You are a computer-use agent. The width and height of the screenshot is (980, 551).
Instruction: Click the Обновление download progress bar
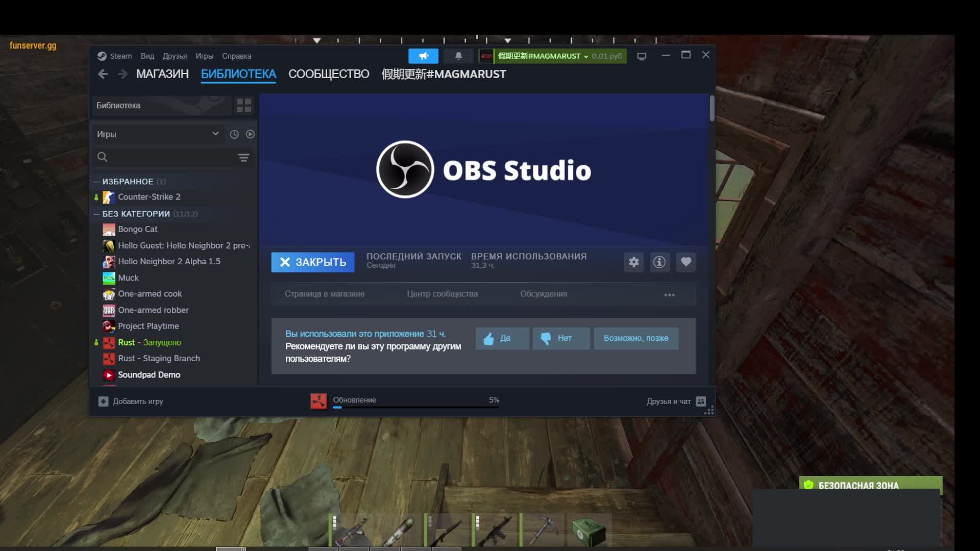pyautogui.click(x=415, y=407)
